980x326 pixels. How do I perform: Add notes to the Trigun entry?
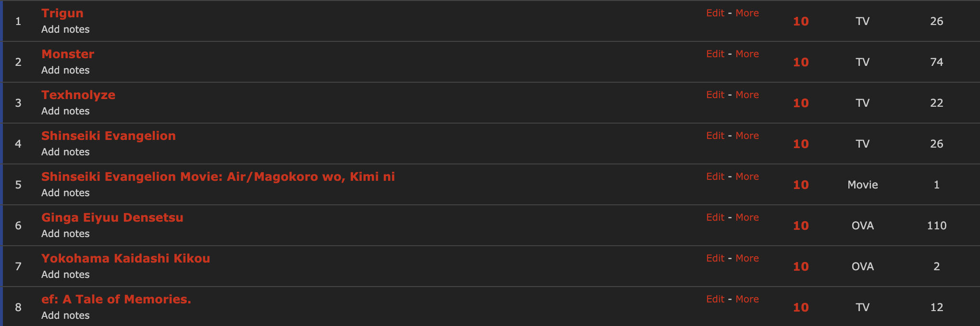pos(65,29)
